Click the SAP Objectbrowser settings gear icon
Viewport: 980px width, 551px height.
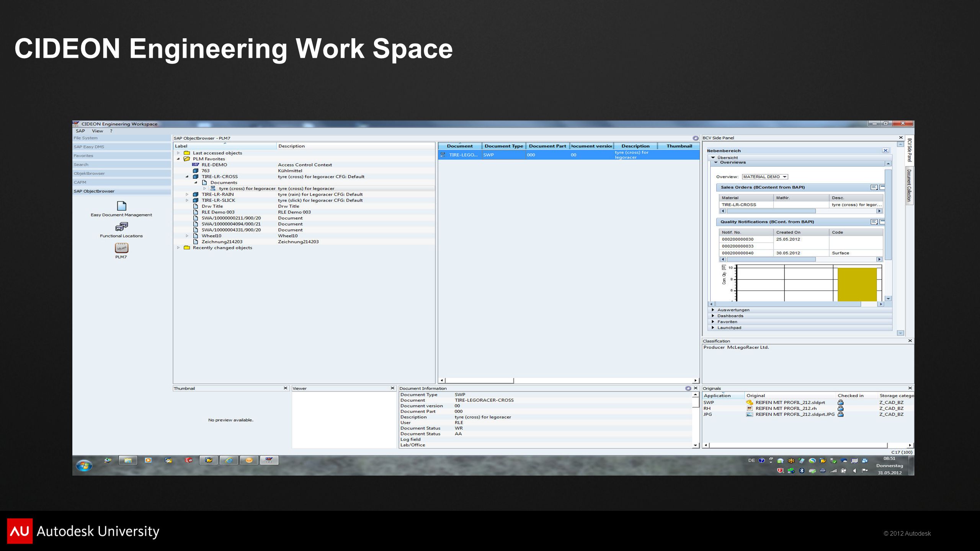point(696,138)
